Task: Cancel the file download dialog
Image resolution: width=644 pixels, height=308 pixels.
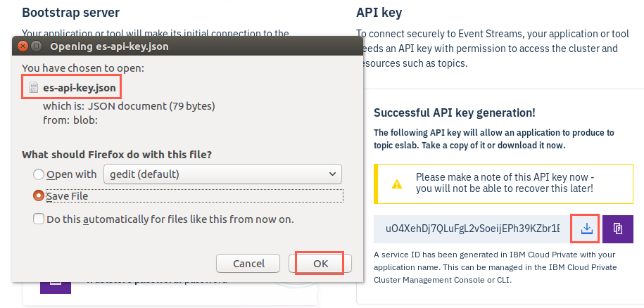Action: [248, 263]
